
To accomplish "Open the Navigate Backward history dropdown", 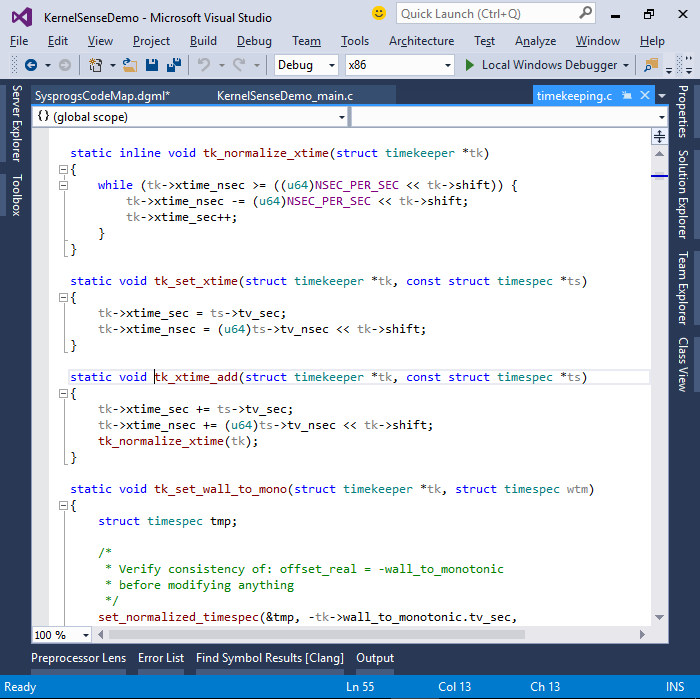I will 48,65.
